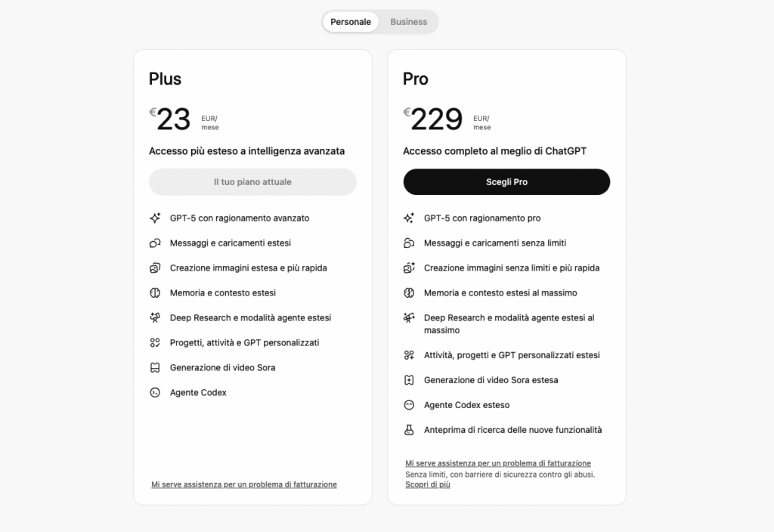Click the flask icon for Anteprima di ricerca
This screenshot has width=774, height=532.
point(409,430)
